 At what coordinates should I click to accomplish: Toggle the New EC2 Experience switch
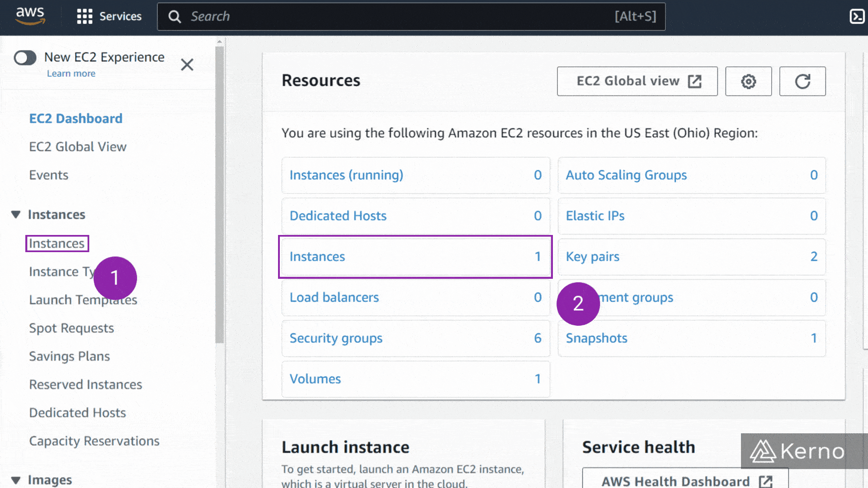(x=25, y=58)
